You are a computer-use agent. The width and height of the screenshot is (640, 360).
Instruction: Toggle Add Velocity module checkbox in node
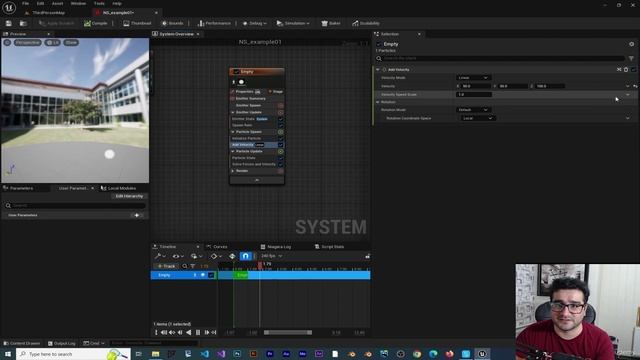click(281, 145)
